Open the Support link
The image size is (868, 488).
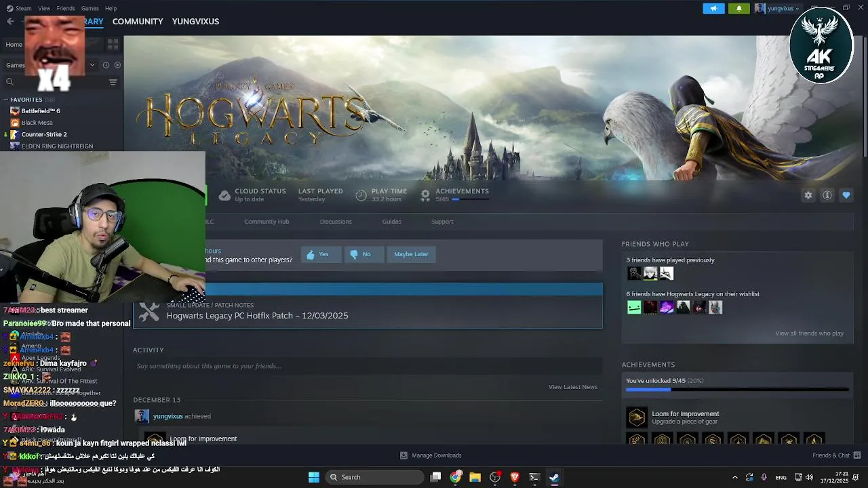[x=442, y=222]
